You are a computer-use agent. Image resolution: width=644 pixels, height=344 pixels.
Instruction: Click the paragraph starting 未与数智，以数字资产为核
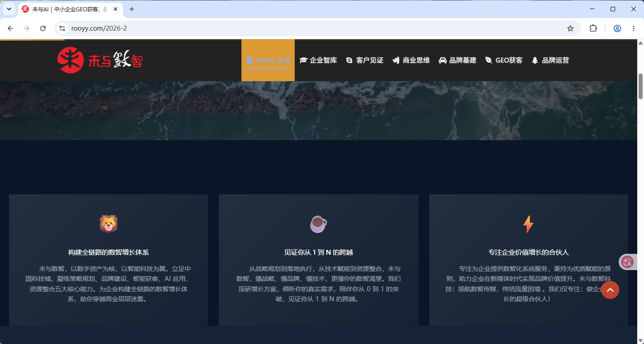108,284
